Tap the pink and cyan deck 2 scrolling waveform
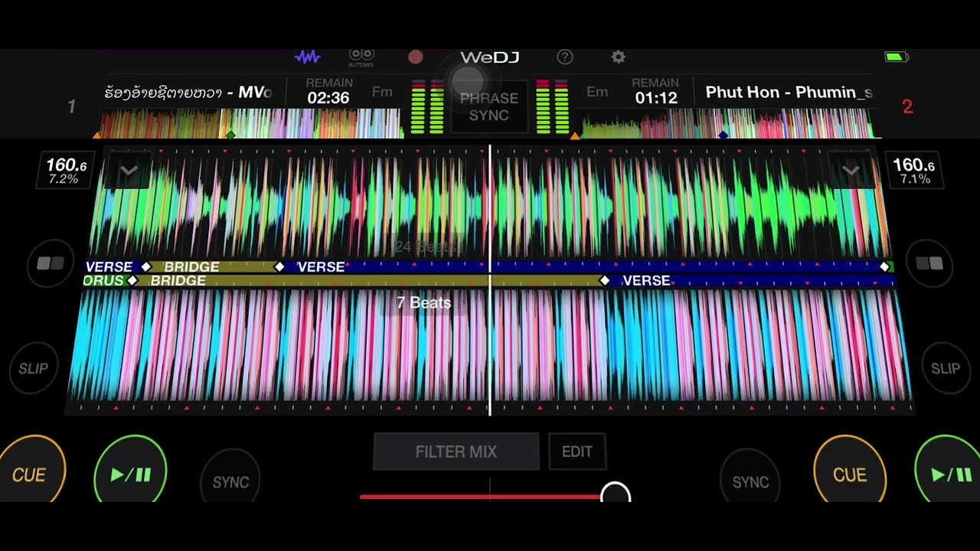 click(490, 346)
